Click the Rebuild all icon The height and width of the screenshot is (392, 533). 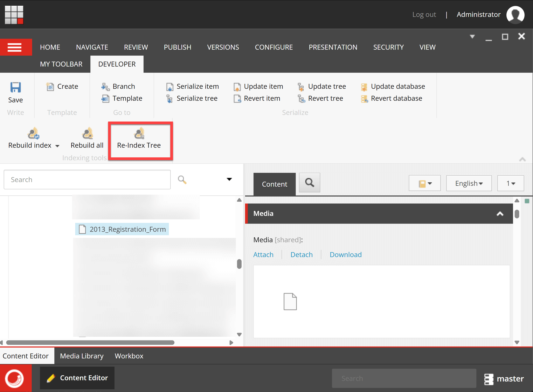click(x=87, y=133)
